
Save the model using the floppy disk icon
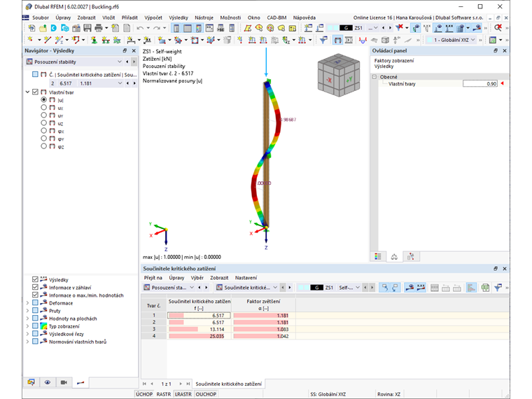(87, 28)
